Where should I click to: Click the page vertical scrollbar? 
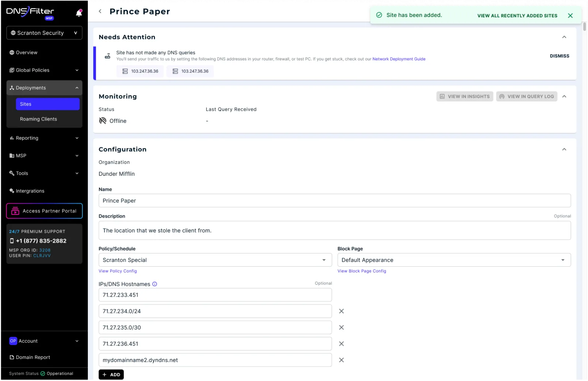pyautogui.click(x=584, y=26)
